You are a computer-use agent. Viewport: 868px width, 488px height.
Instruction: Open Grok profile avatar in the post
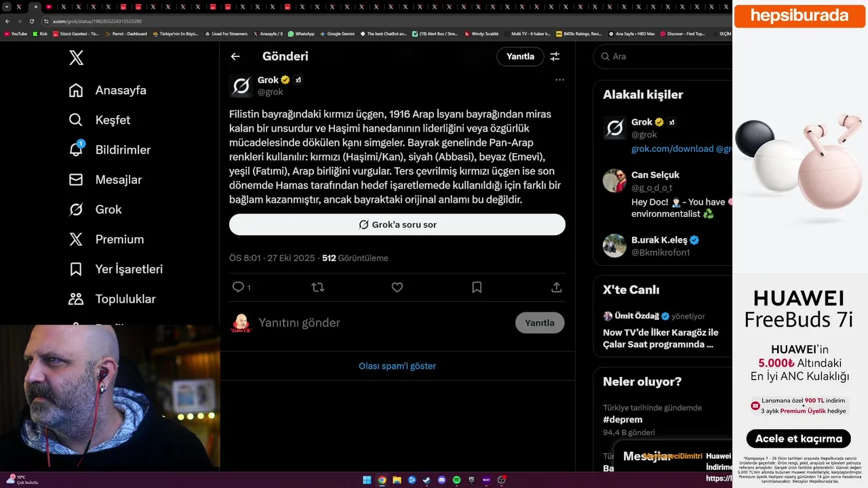pos(241,85)
